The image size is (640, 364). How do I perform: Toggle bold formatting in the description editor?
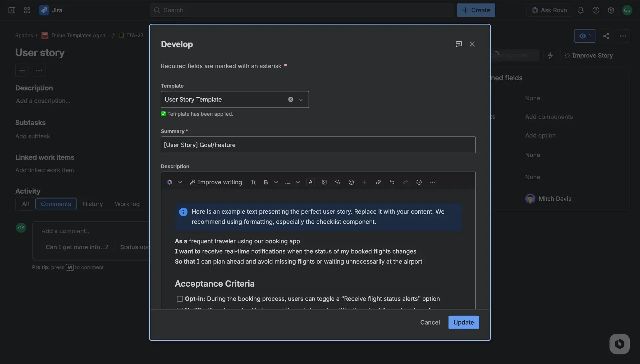[265, 182]
